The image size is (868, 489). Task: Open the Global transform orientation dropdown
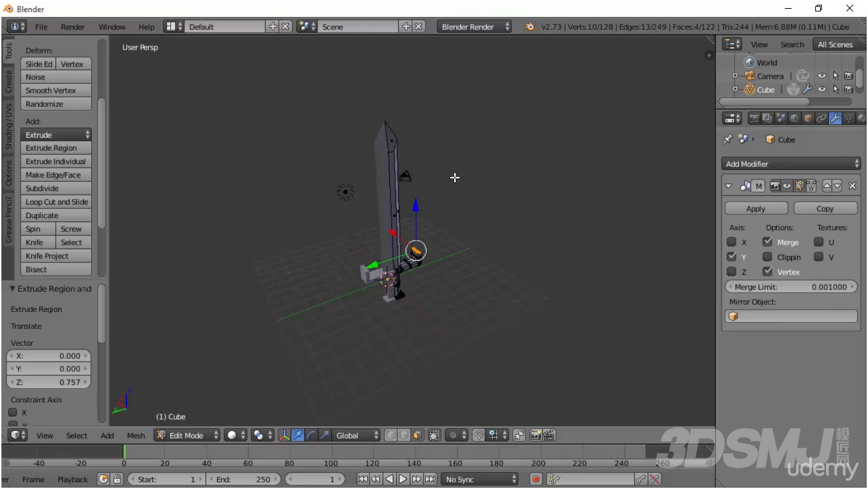click(x=358, y=435)
